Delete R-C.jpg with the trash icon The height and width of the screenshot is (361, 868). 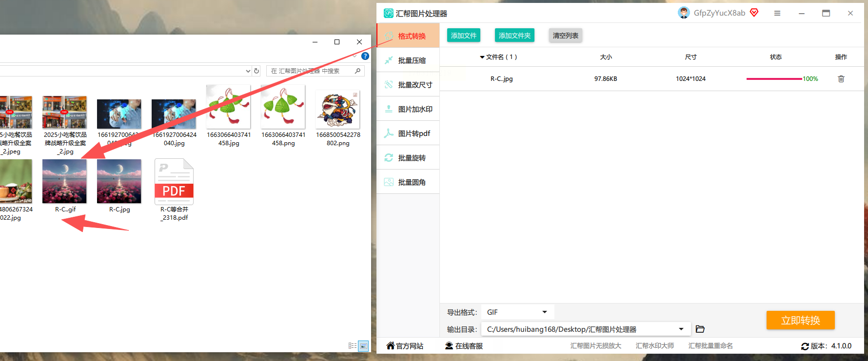point(841,79)
